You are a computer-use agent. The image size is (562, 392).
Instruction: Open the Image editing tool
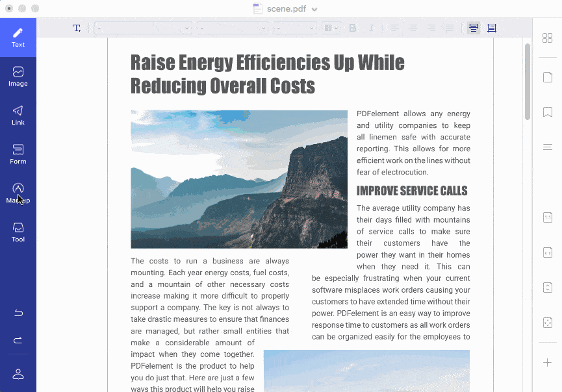click(18, 76)
